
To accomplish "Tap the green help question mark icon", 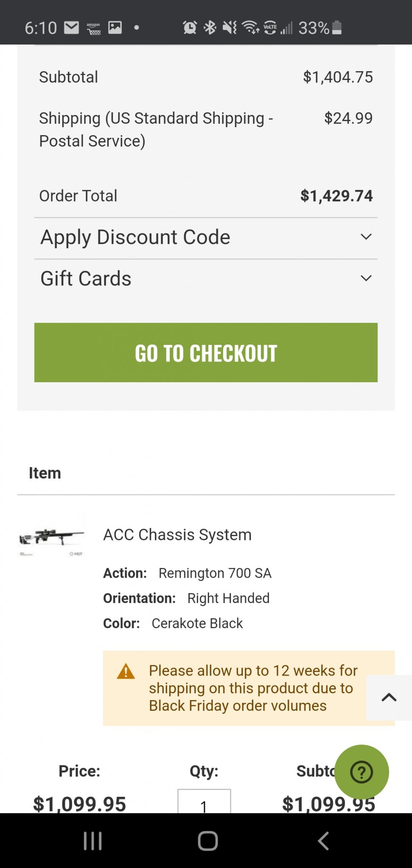I will [362, 772].
